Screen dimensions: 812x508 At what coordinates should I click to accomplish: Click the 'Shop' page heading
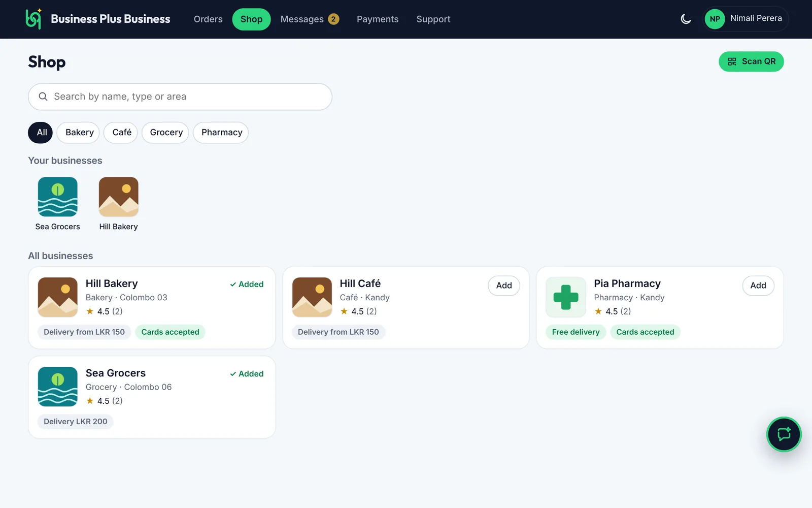click(47, 62)
